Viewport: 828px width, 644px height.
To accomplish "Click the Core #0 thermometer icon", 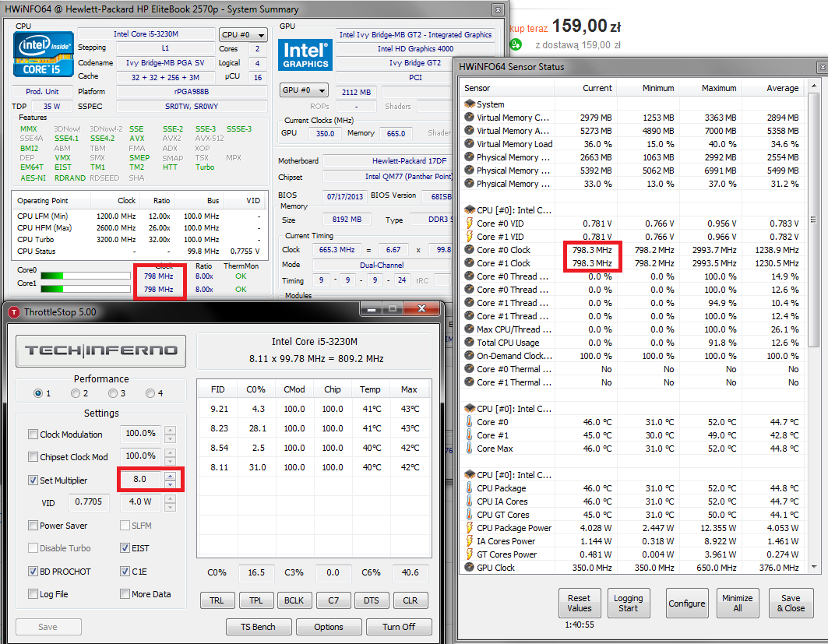I will [470, 422].
